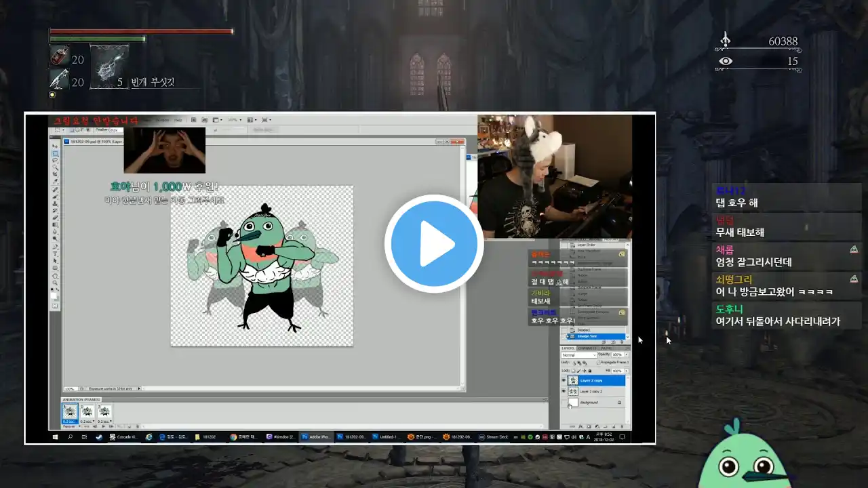
Task: Click the Lock transparent pixels icon
Action: (573, 371)
